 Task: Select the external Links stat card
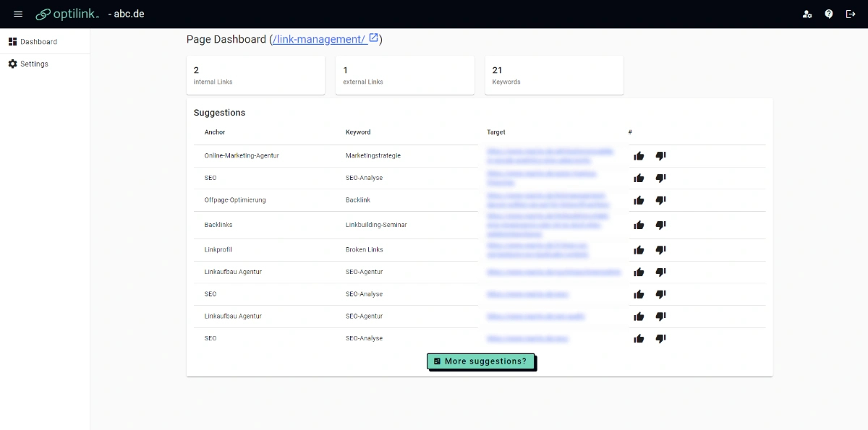(405, 75)
